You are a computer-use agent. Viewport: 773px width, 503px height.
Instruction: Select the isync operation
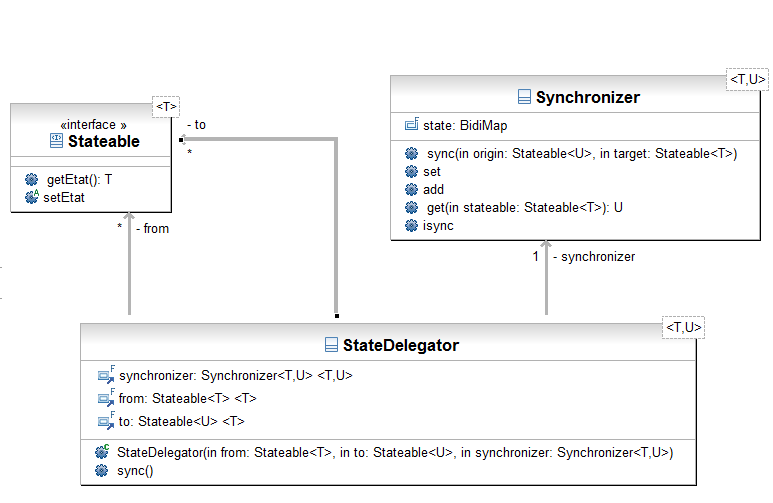pos(438,226)
